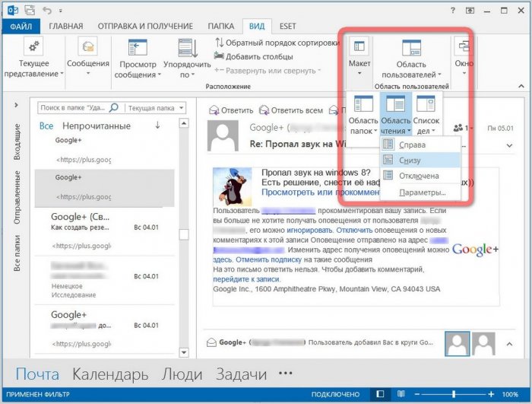Expand the message header chevron
Screen dimensions: 532x404
tap(509, 145)
